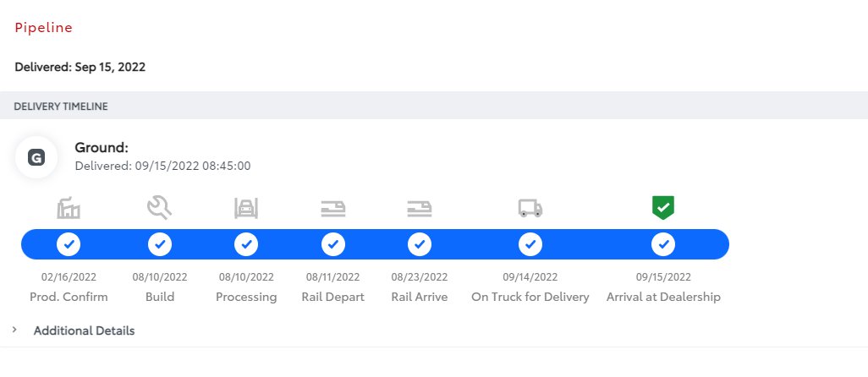Select the Prod. Confirm checkmark on timeline
Image resolution: width=868 pixels, height=377 pixels.
pos(69,244)
